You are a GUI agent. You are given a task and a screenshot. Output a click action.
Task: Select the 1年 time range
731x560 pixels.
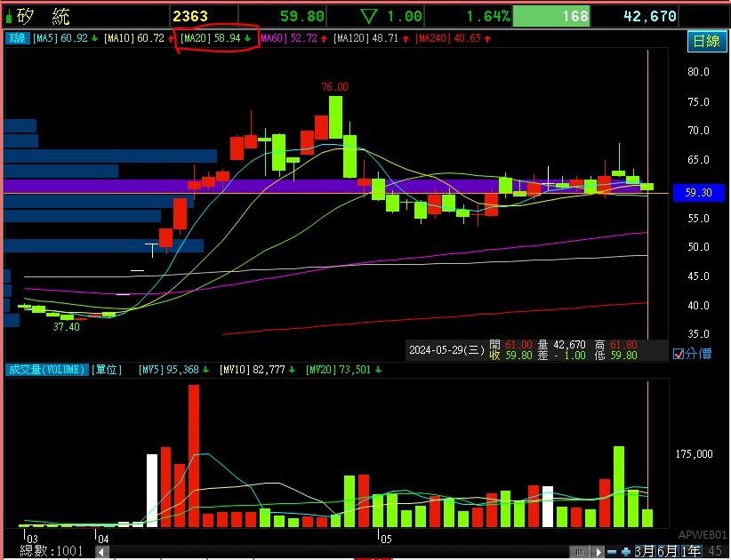point(691,552)
